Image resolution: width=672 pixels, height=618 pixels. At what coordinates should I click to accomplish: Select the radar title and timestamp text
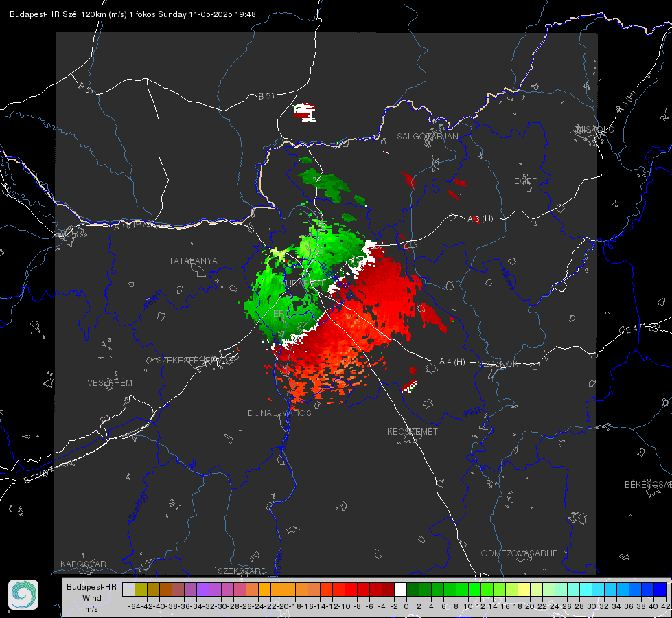pos(132,14)
